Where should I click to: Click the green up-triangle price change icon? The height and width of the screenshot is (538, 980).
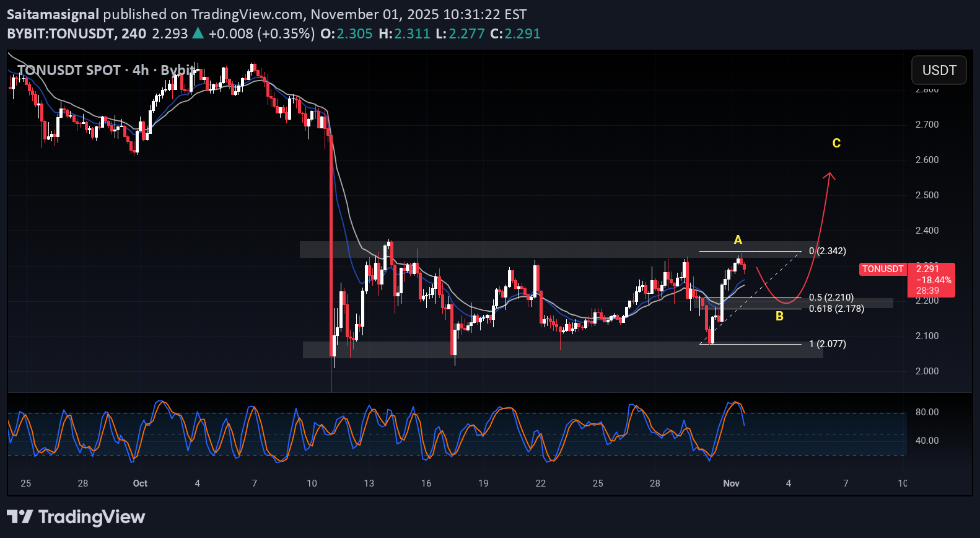pyautogui.click(x=198, y=33)
